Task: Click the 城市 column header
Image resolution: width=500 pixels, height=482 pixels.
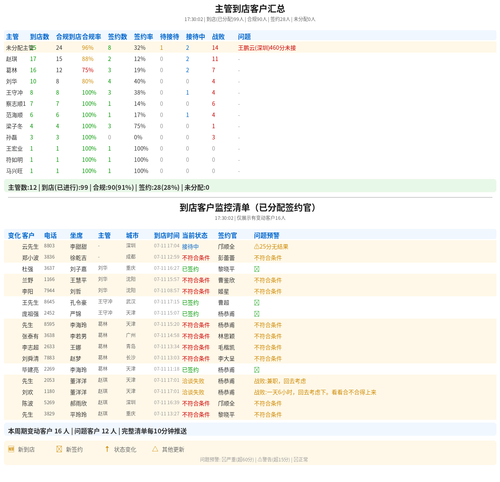Action: [x=132, y=236]
